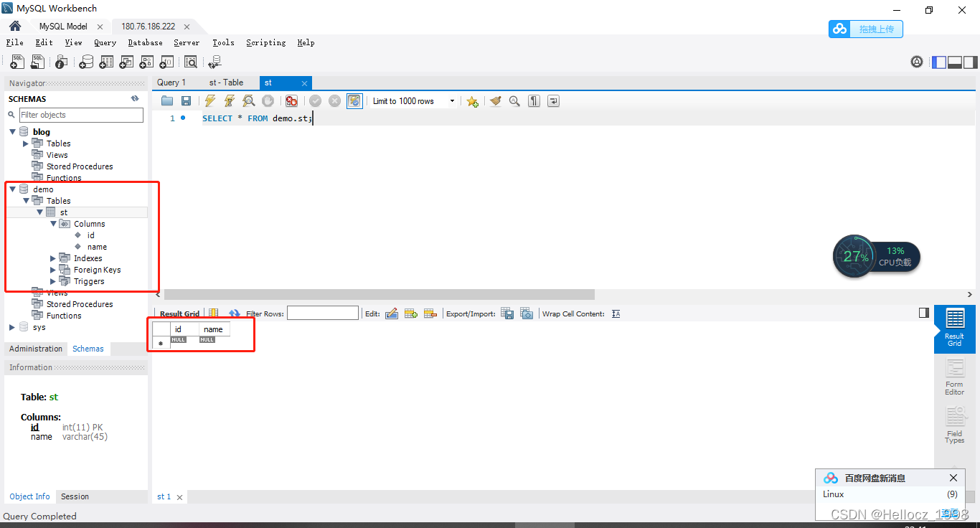Click the Filter Rows input field
Viewport: 980px width, 528px height.
tap(323, 313)
